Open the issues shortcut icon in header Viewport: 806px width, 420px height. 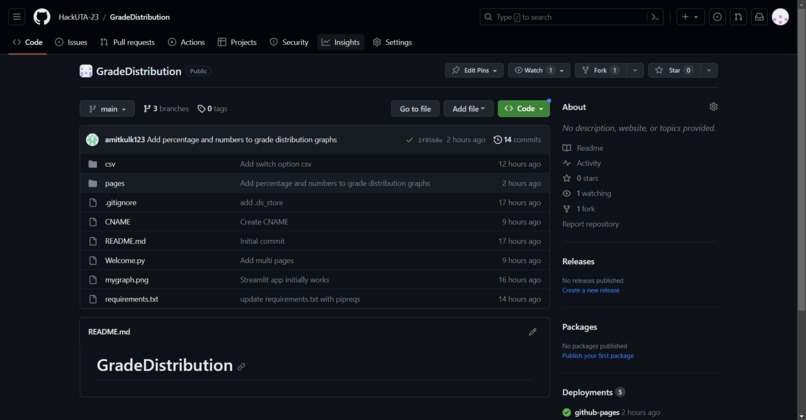click(717, 17)
